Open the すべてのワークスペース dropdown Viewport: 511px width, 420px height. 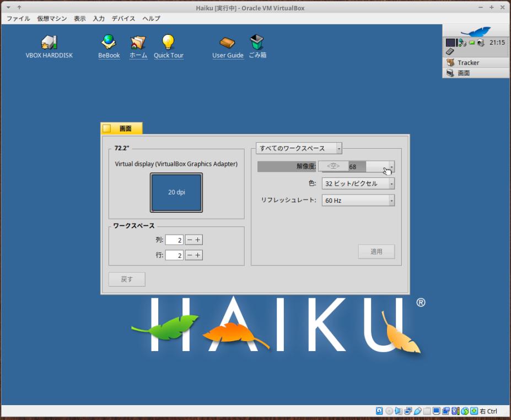click(x=299, y=148)
